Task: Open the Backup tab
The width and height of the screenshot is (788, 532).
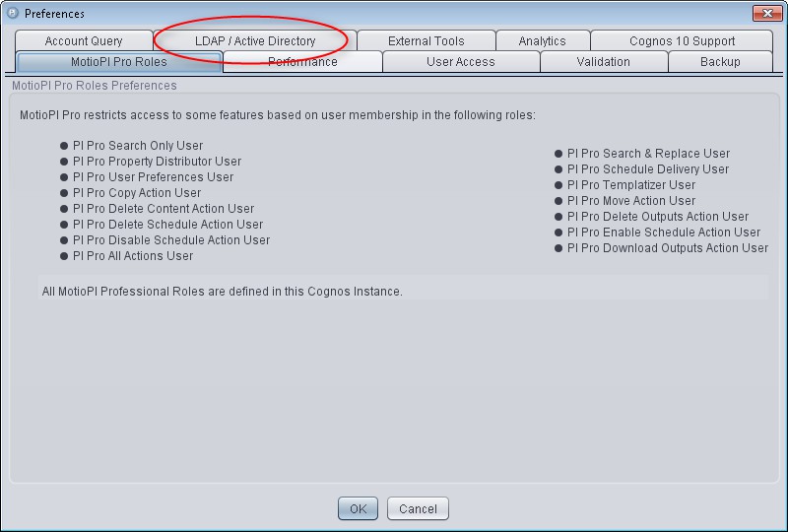Action: [720, 62]
